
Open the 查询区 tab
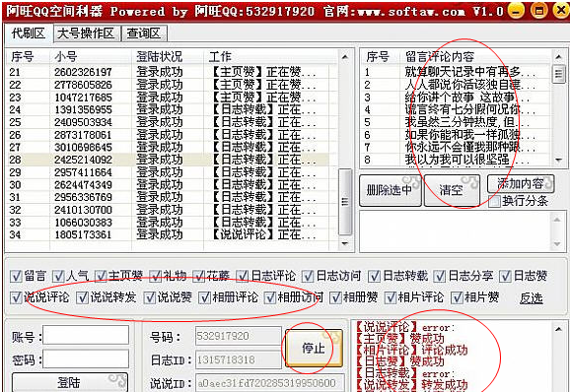pyautogui.click(x=144, y=33)
